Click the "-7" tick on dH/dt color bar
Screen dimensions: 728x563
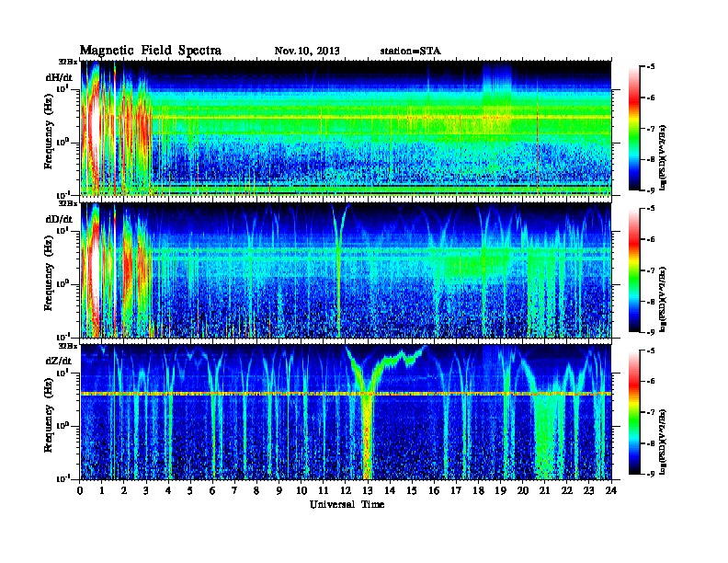[x=651, y=129]
